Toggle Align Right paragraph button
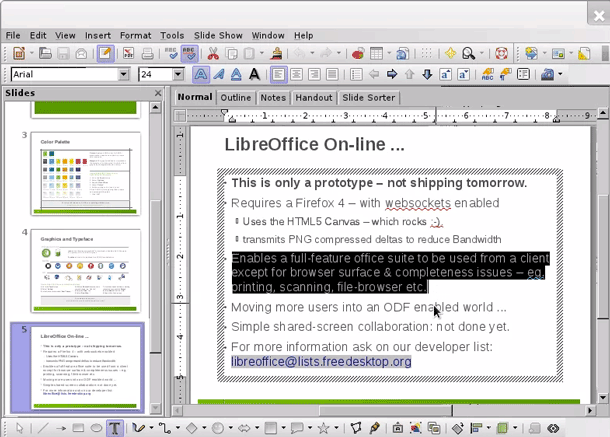610x437 pixels. tap(314, 74)
